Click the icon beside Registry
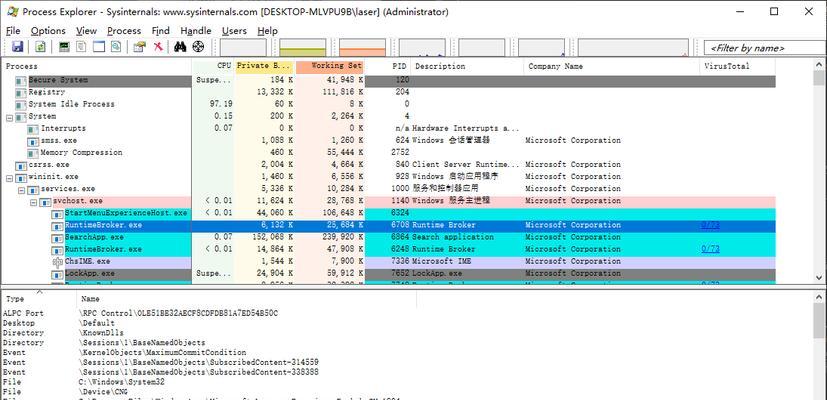827x400 pixels. point(21,93)
